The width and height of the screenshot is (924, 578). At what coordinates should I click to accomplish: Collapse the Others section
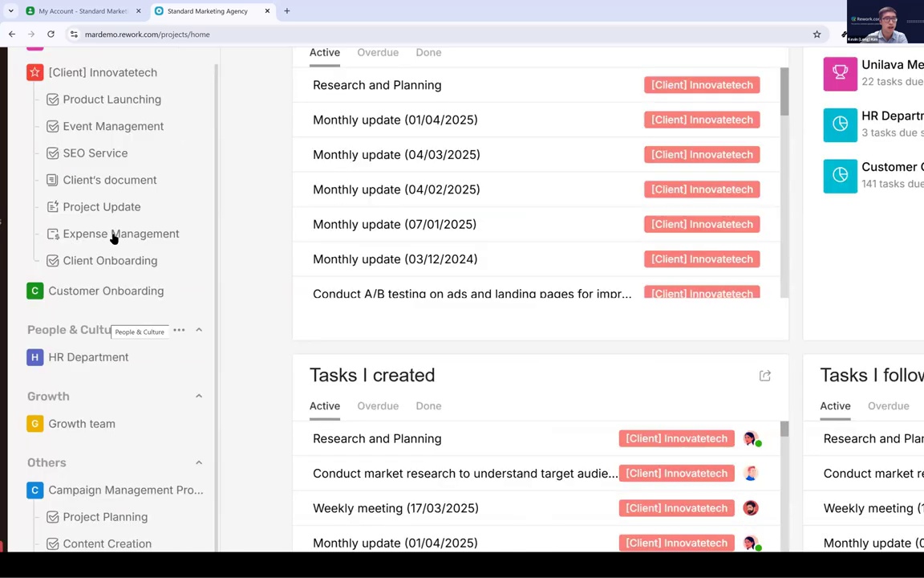coord(199,462)
